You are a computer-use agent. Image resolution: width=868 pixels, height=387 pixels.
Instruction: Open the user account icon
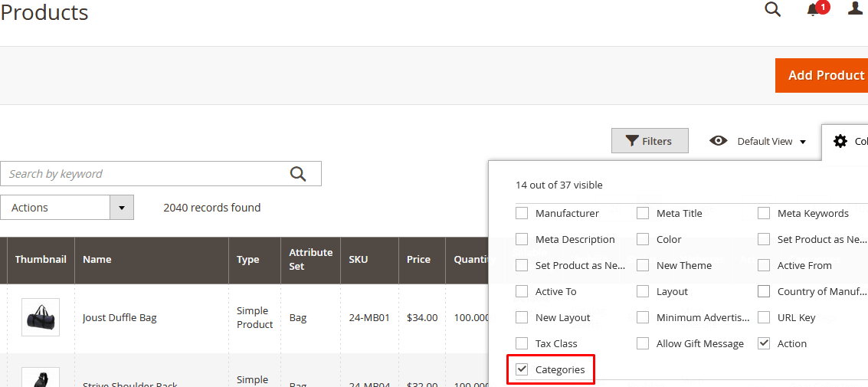coord(856,8)
